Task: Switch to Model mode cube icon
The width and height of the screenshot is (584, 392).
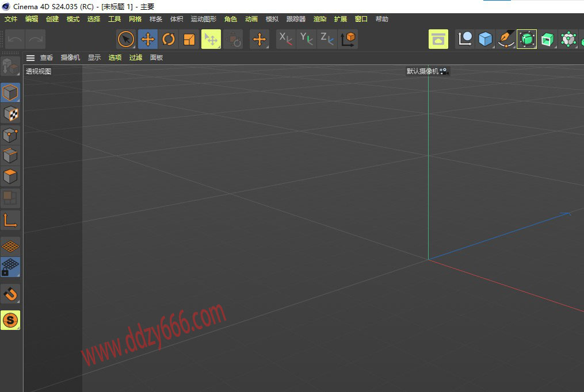Action: click(x=10, y=93)
